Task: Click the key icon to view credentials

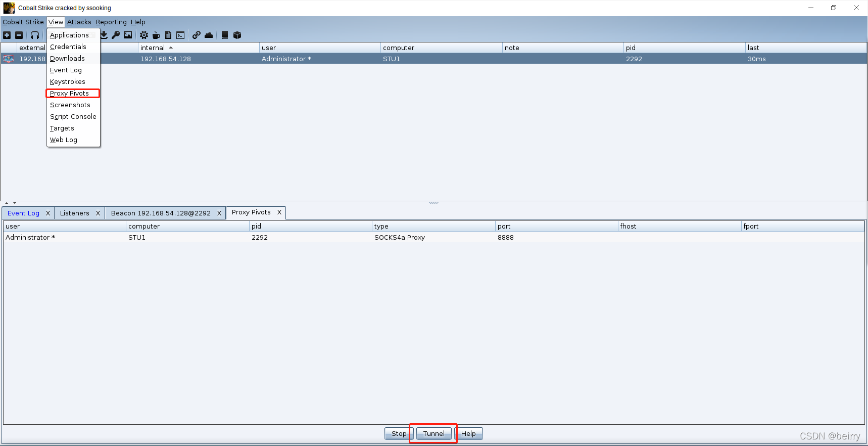Action: click(116, 35)
